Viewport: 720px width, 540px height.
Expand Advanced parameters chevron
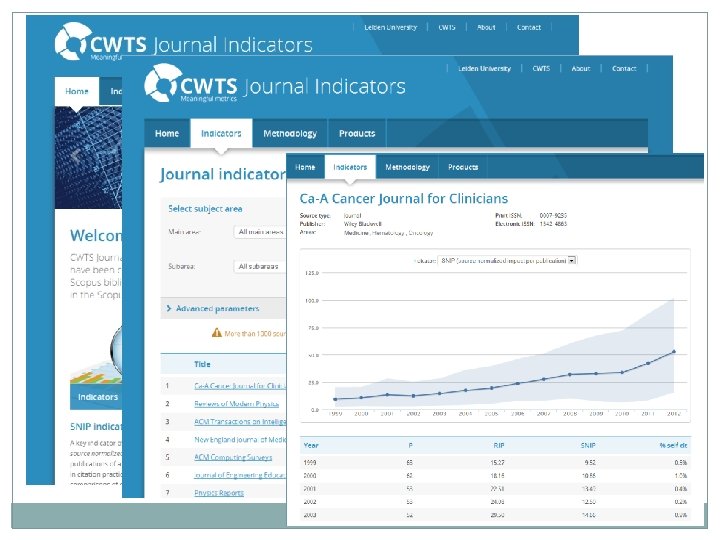tap(169, 308)
